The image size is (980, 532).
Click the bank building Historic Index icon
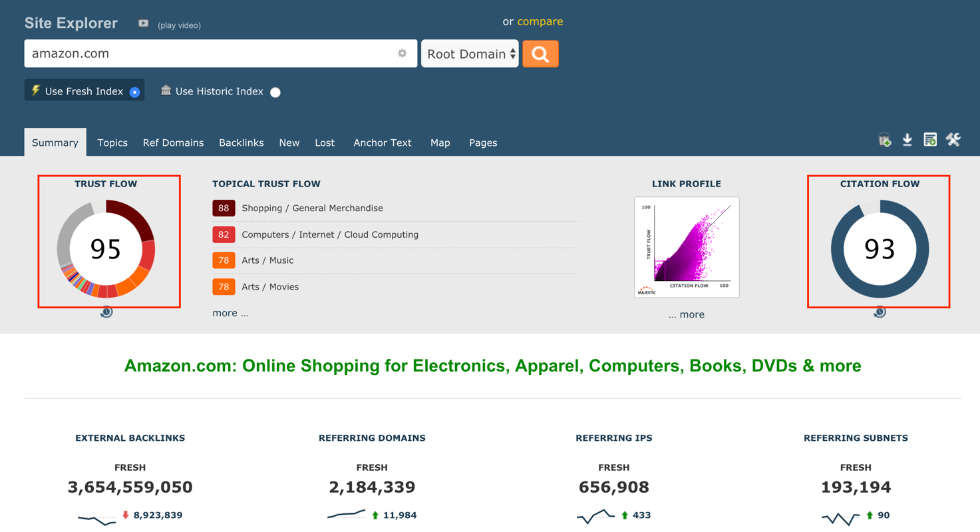[166, 90]
